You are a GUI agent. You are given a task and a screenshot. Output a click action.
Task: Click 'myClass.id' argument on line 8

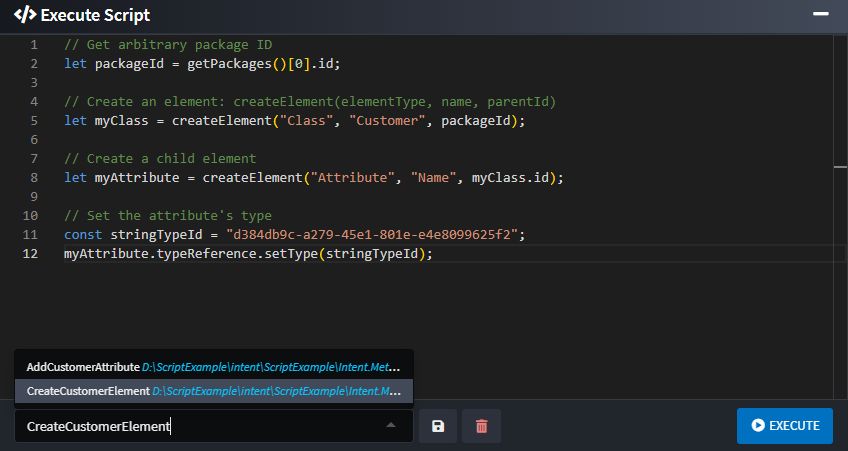(511, 177)
